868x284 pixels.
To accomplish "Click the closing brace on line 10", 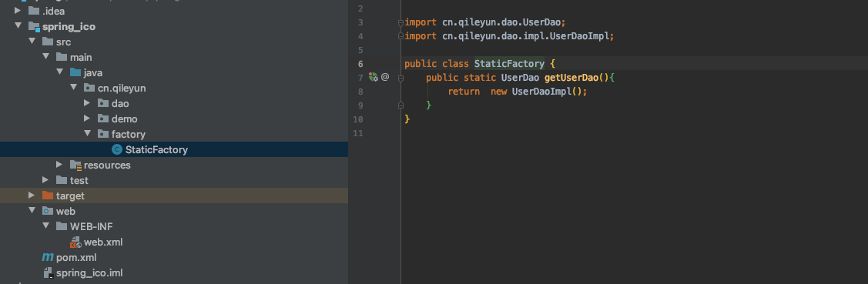I will pos(407,119).
